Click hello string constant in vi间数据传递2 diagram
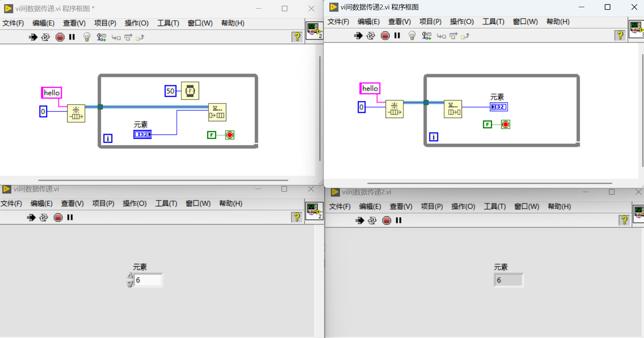Image resolution: width=644 pixels, height=338 pixels. [x=370, y=88]
